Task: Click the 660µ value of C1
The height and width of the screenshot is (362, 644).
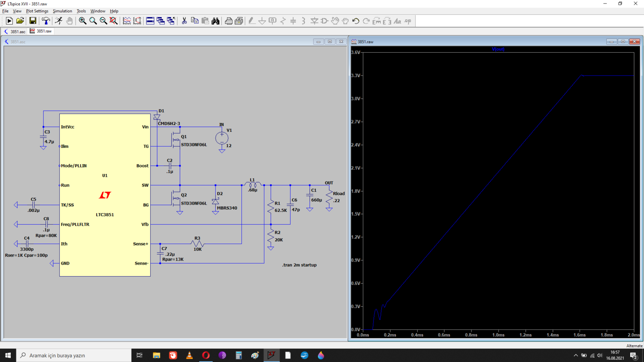Action: coord(316,200)
